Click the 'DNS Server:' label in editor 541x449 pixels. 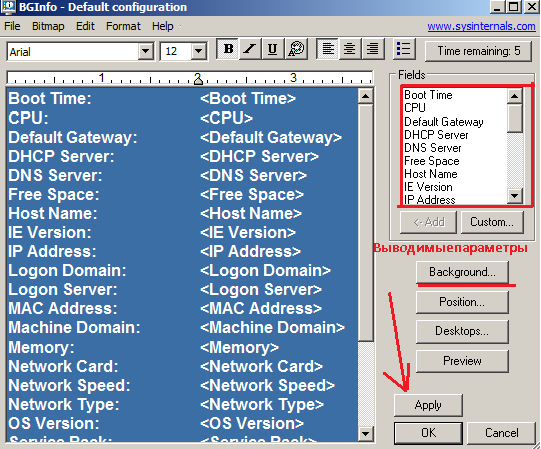click(x=55, y=175)
